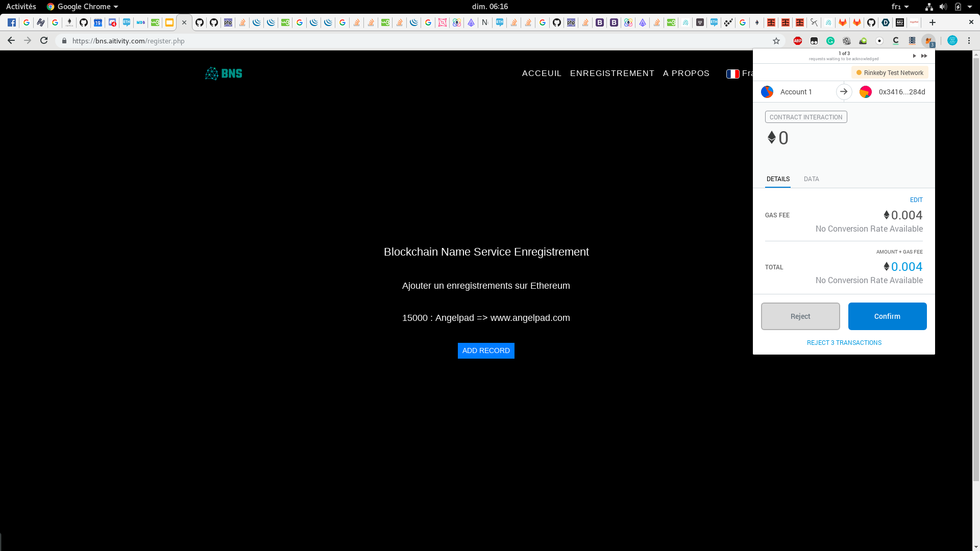Select the DETAILS tab
The width and height of the screenshot is (980, 551).
coord(778,179)
